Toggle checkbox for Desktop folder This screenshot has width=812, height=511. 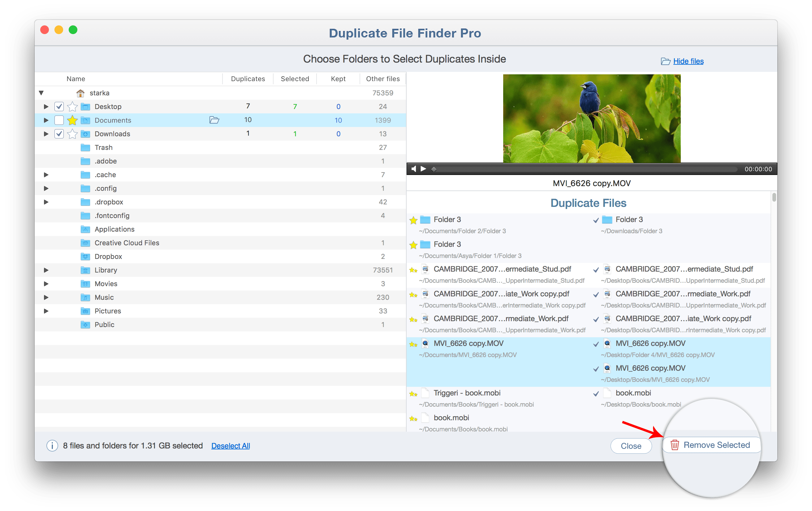point(59,106)
